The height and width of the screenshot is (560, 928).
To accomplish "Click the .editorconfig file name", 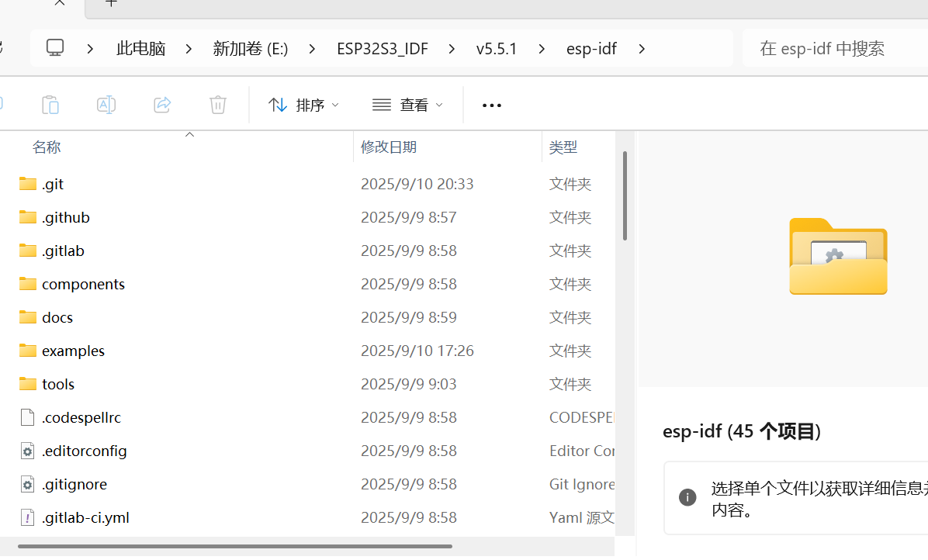I will pos(85,451).
